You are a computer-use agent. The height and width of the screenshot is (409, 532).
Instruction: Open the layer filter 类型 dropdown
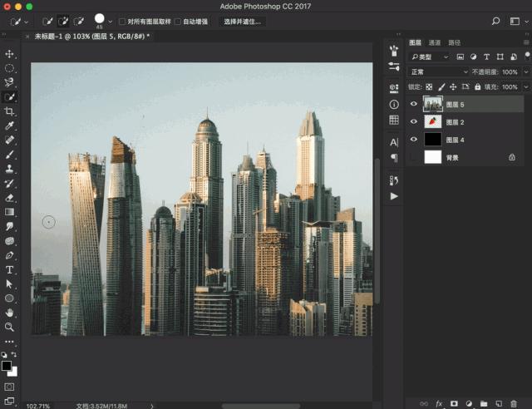point(429,57)
